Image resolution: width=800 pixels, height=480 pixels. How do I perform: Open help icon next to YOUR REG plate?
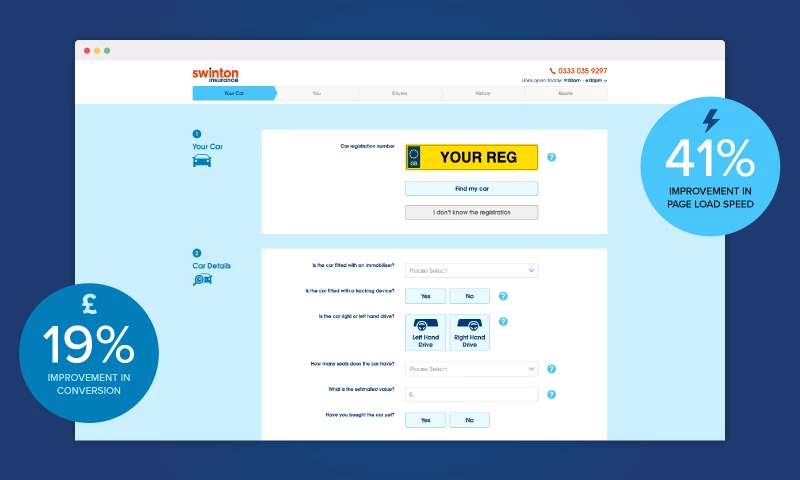coord(552,157)
